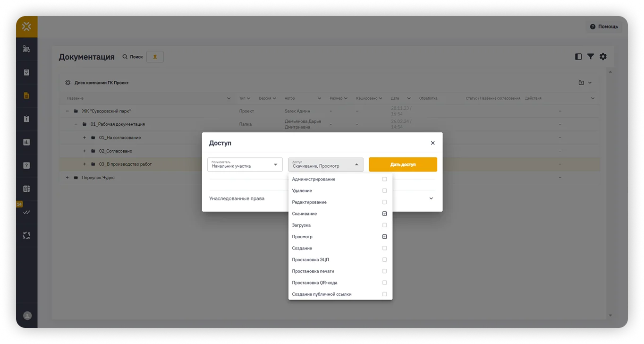Image resolution: width=644 pixels, height=344 pixels.
Task: Click the user profile avatar icon
Action: (27, 316)
